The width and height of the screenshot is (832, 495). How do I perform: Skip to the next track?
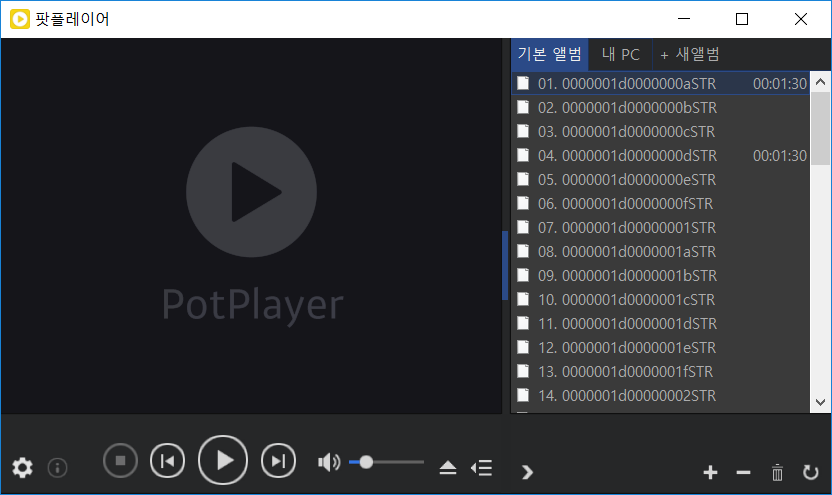278,461
